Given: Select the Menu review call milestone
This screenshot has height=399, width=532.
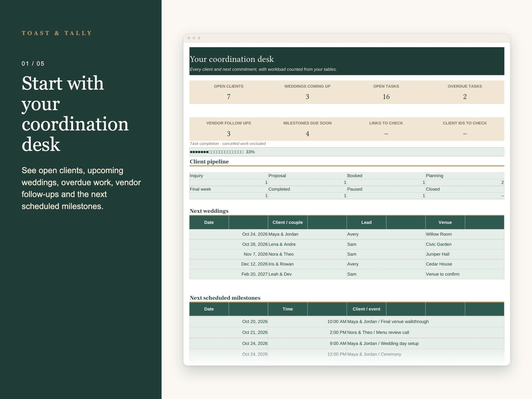Looking at the screenshot, I should [x=347, y=332].
